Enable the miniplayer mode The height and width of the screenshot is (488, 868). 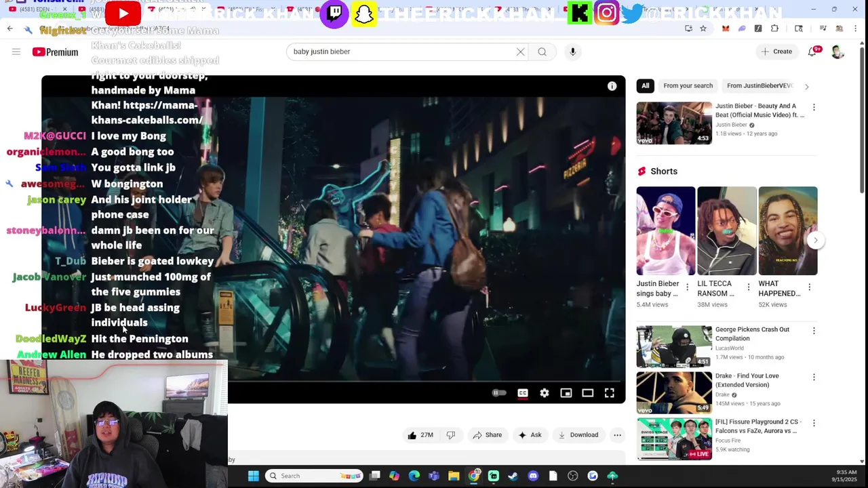tap(566, 393)
